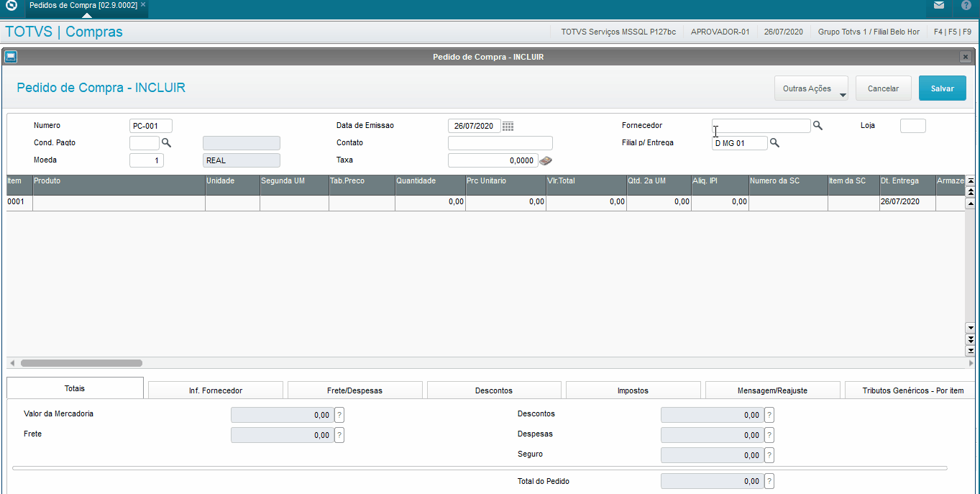Click the Contato input field
Viewport: 980px width, 494px height.
[x=500, y=143]
